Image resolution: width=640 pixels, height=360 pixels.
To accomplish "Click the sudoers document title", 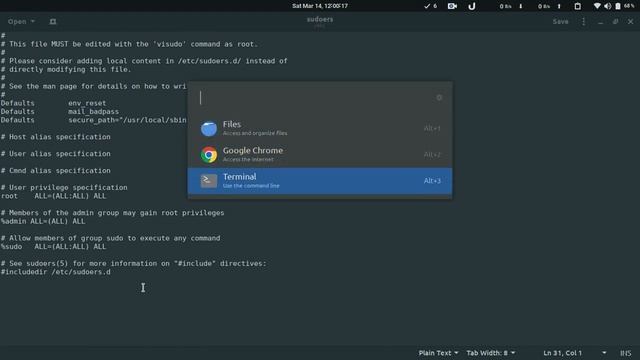I will tap(320, 19).
